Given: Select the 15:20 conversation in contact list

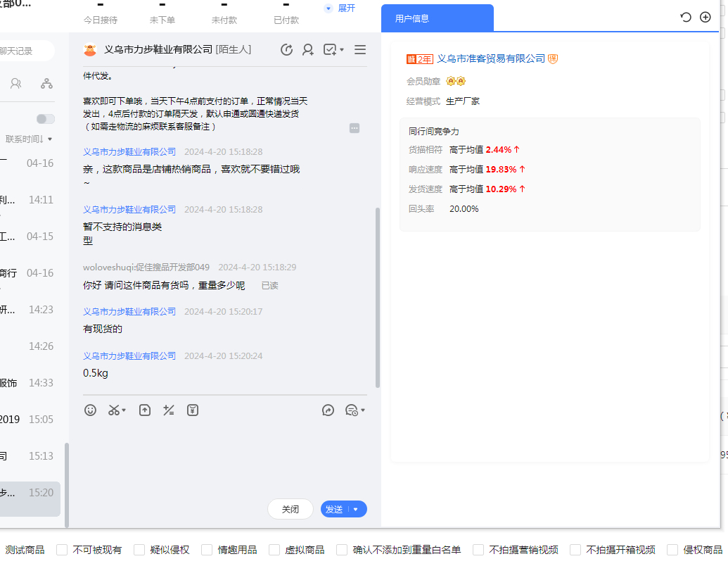Looking at the screenshot, I should click(x=30, y=493).
